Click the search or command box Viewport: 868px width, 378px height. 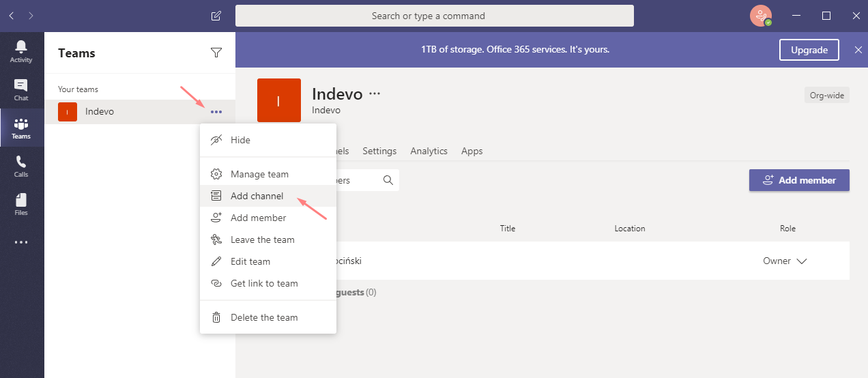point(434,16)
